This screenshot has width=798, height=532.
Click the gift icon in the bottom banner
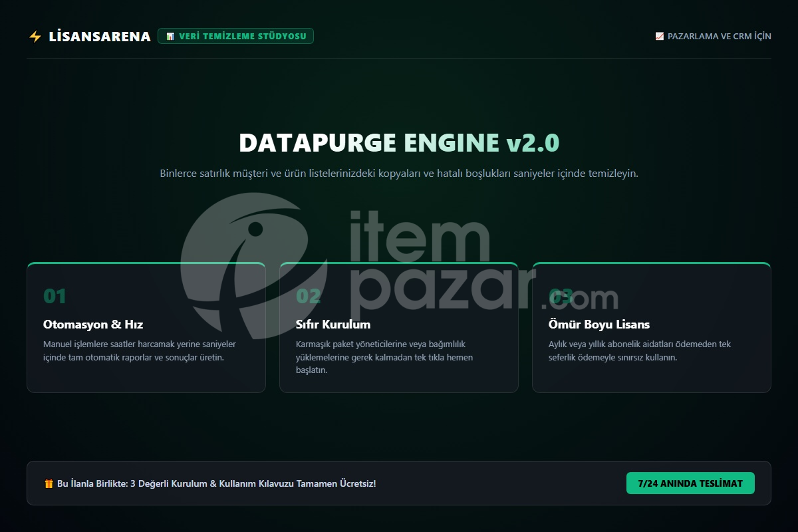[x=49, y=483]
